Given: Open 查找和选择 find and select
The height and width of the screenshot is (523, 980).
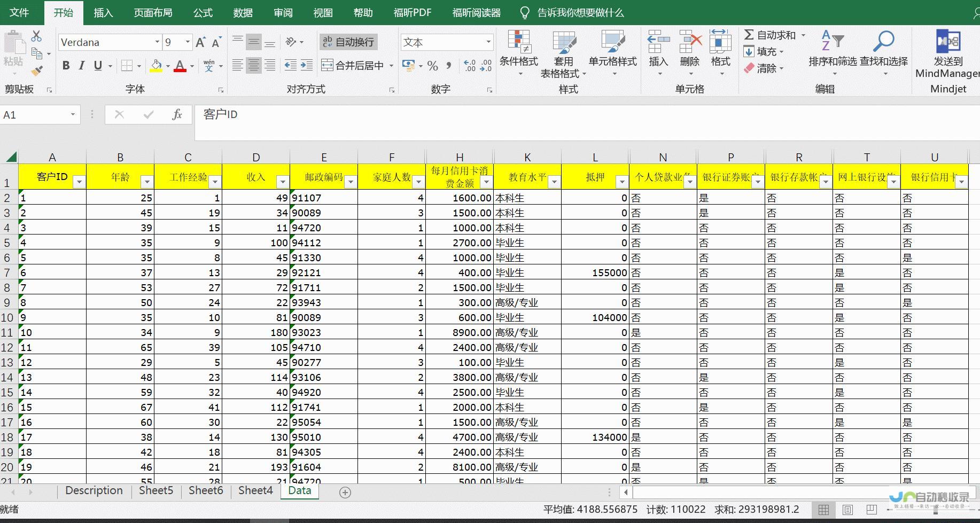Looking at the screenshot, I should (x=884, y=52).
